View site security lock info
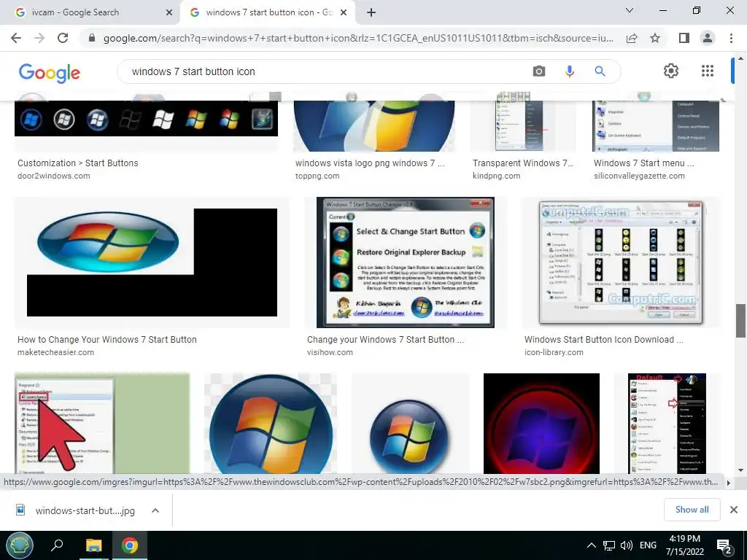 click(x=92, y=38)
